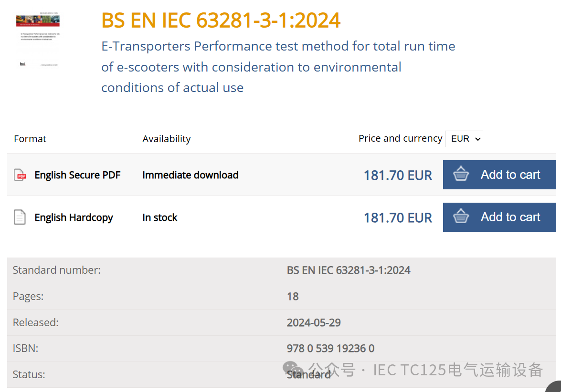Select the English Hardcopy format label

74,217
